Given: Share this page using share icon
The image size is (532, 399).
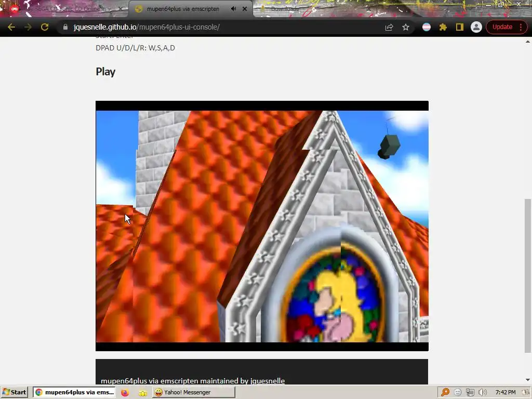Looking at the screenshot, I should pos(389,27).
